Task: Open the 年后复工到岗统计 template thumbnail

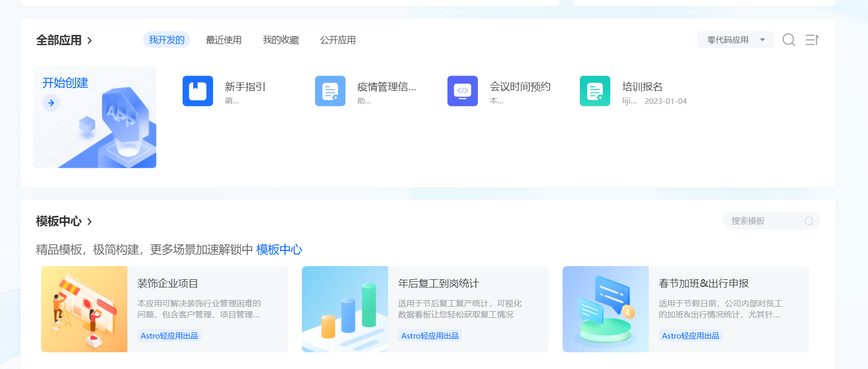Action: point(345,309)
